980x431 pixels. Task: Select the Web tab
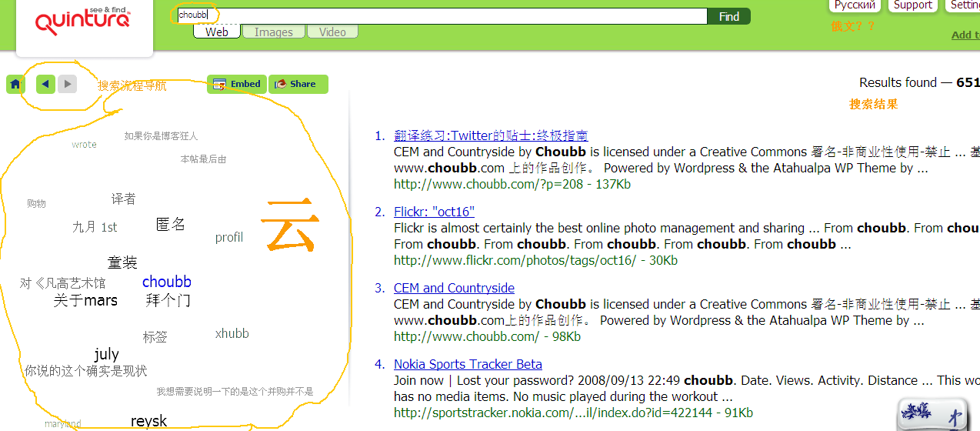point(217,32)
